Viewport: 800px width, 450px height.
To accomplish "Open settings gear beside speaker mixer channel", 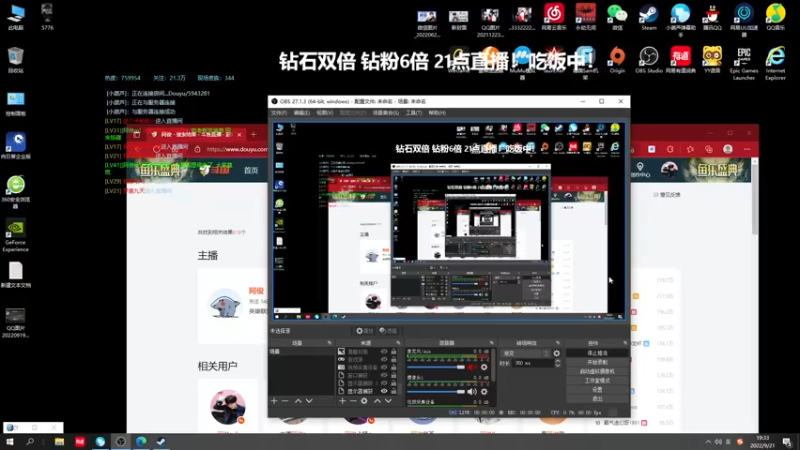I will click(x=484, y=392).
